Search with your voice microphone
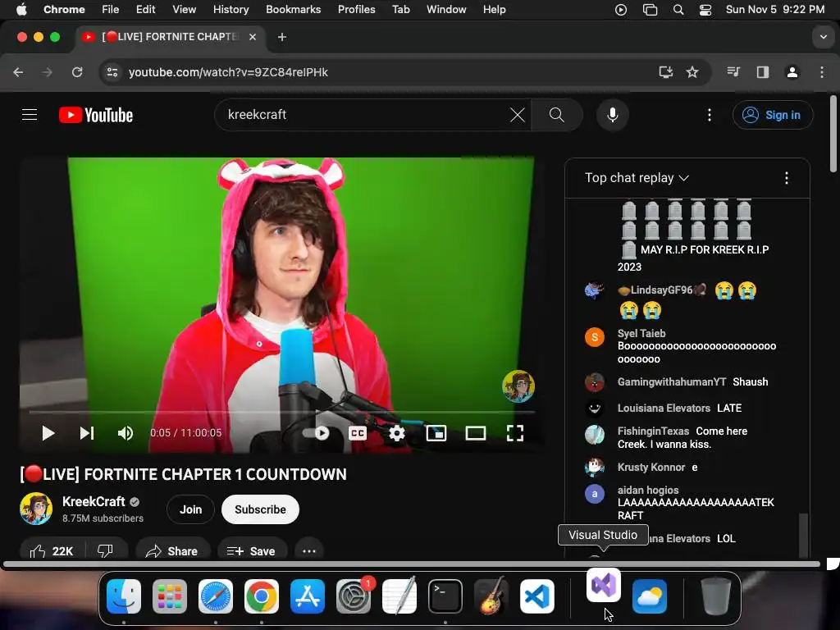The image size is (840, 630). pyautogui.click(x=612, y=115)
